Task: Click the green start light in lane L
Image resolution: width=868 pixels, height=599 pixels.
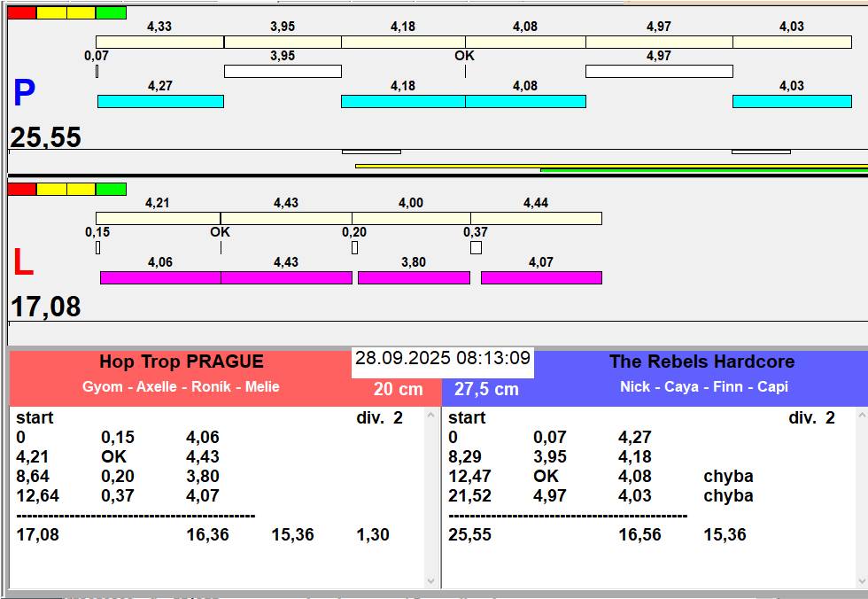Action: point(112,190)
